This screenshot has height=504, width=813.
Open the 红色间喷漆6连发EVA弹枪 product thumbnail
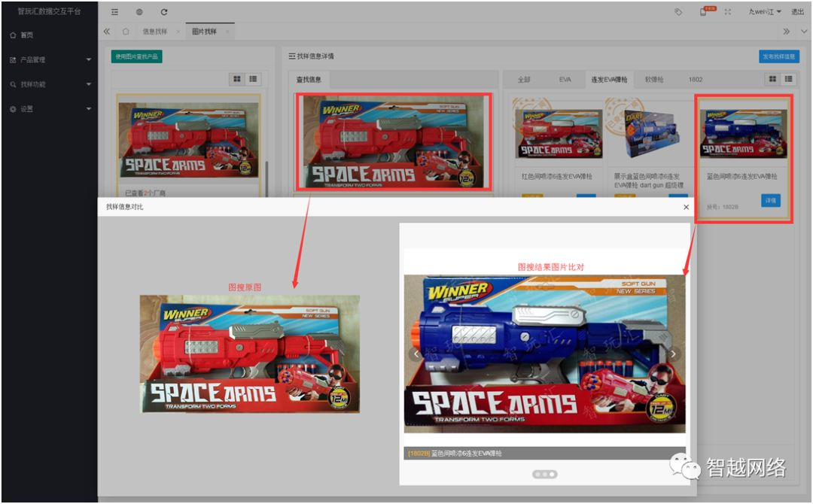pos(559,134)
